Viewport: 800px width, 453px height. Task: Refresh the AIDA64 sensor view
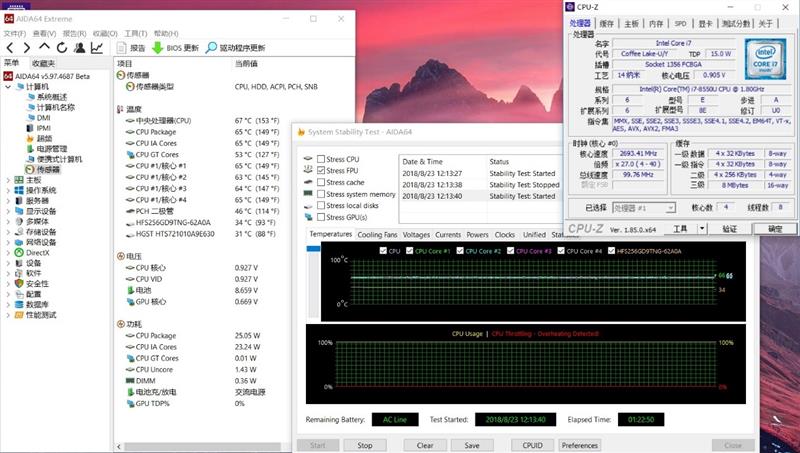tap(62, 48)
